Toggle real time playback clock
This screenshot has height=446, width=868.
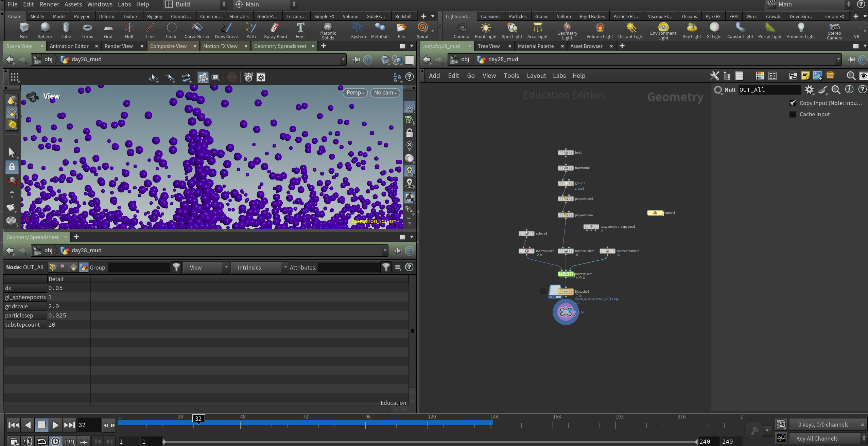coord(55,441)
